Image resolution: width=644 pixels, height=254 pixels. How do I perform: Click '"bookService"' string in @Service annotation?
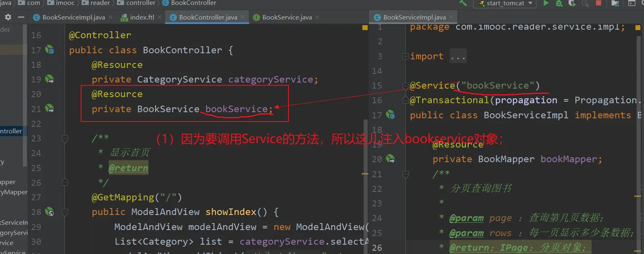(x=498, y=85)
